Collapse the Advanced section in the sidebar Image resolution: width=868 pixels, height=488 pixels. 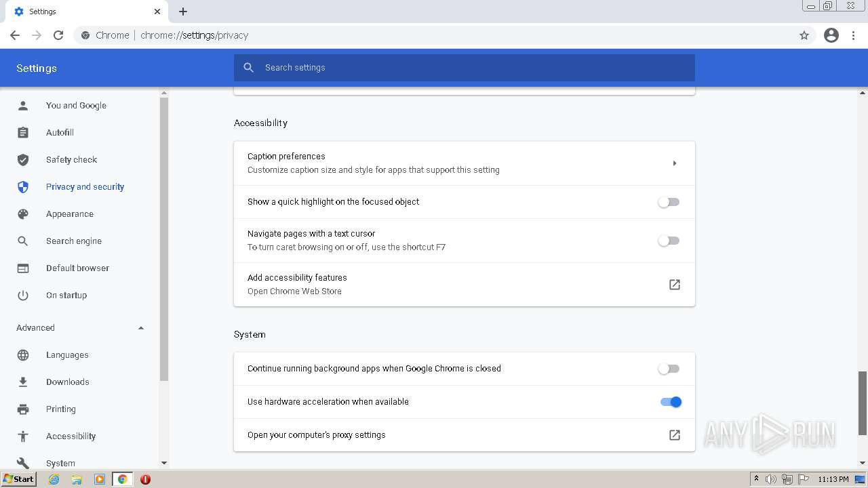(x=141, y=328)
